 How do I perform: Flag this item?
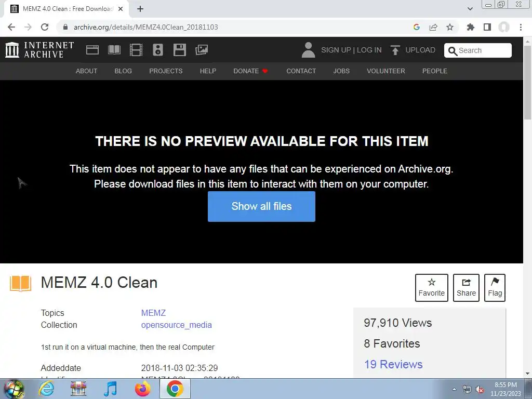tap(495, 287)
